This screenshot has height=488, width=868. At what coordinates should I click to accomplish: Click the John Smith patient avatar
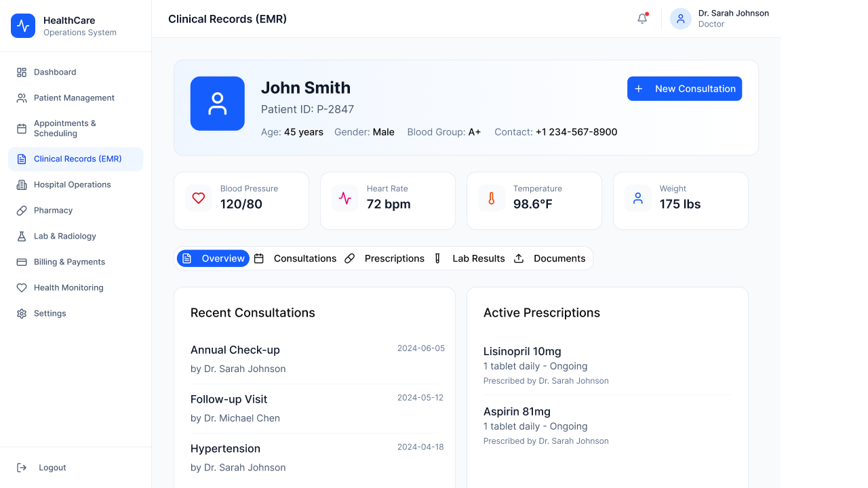218,104
